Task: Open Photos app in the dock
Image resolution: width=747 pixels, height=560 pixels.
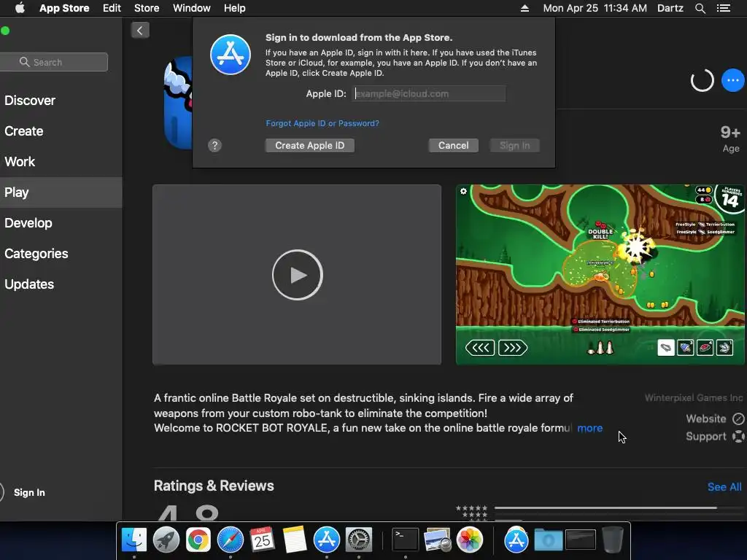Action: click(x=470, y=540)
